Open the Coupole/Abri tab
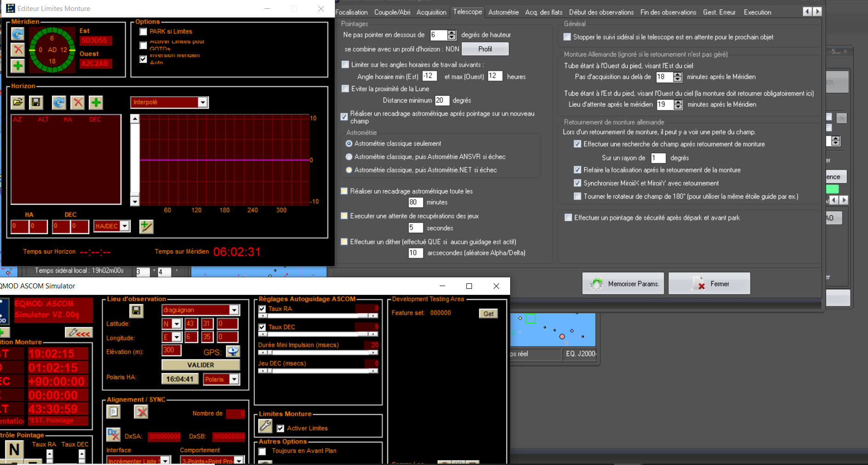The image size is (868, 465). pos(392,12)
